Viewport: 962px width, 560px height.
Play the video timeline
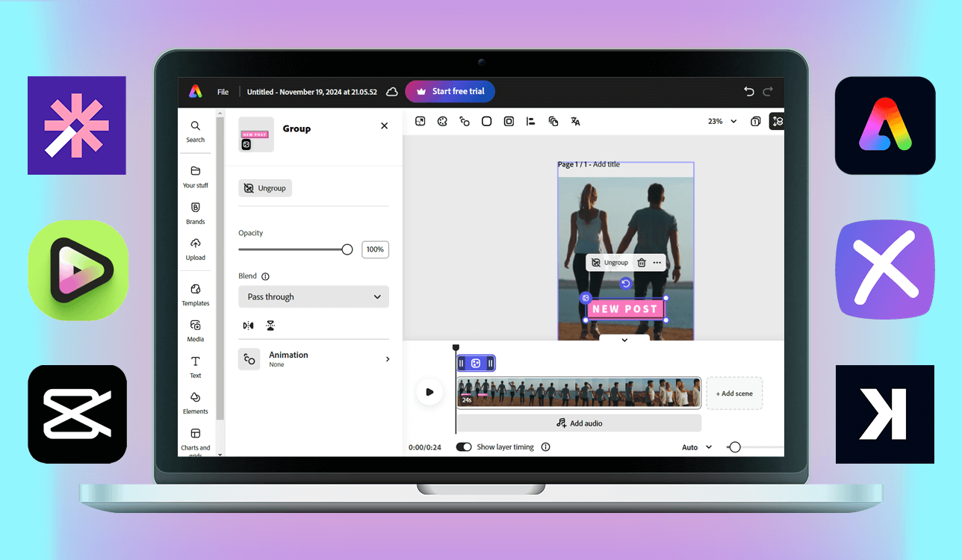[429, 392]
